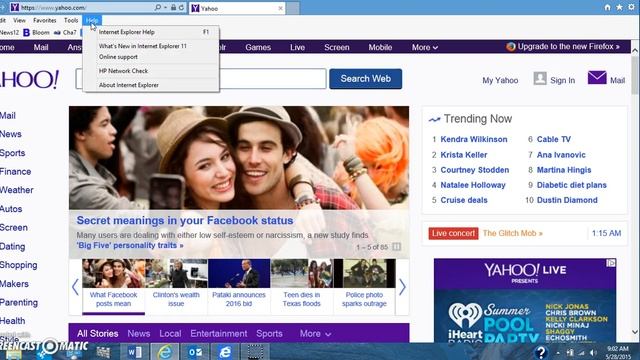
Task: Expand the More dropdown in Yahoo nav bar
Action: click(425, 47)
